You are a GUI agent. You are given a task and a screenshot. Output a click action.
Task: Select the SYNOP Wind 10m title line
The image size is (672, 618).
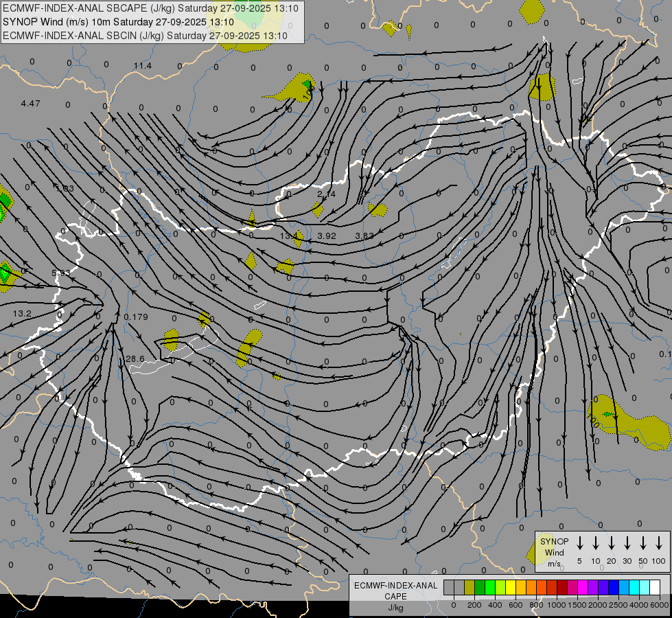coord(123,21)
